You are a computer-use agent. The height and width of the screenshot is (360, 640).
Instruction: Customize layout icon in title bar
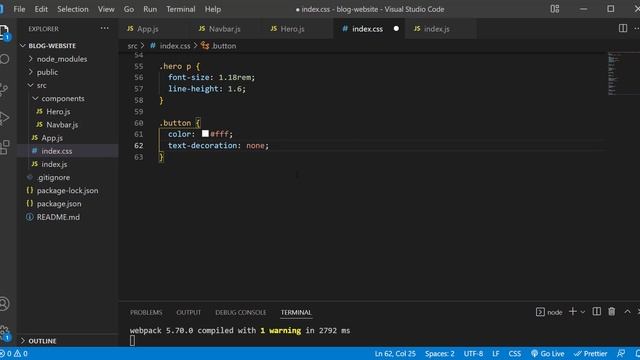[555, 9]
